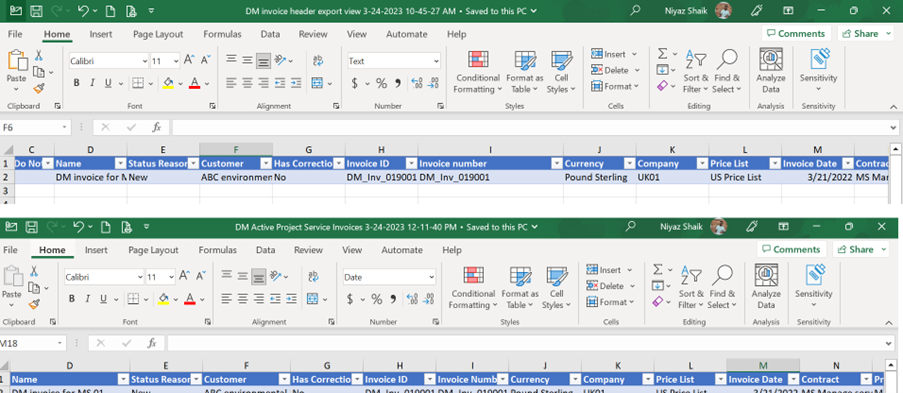This screenshot has width=903, height=393.
Task: Open font name dropdown Calibri in top window
Action: [144, 61]
